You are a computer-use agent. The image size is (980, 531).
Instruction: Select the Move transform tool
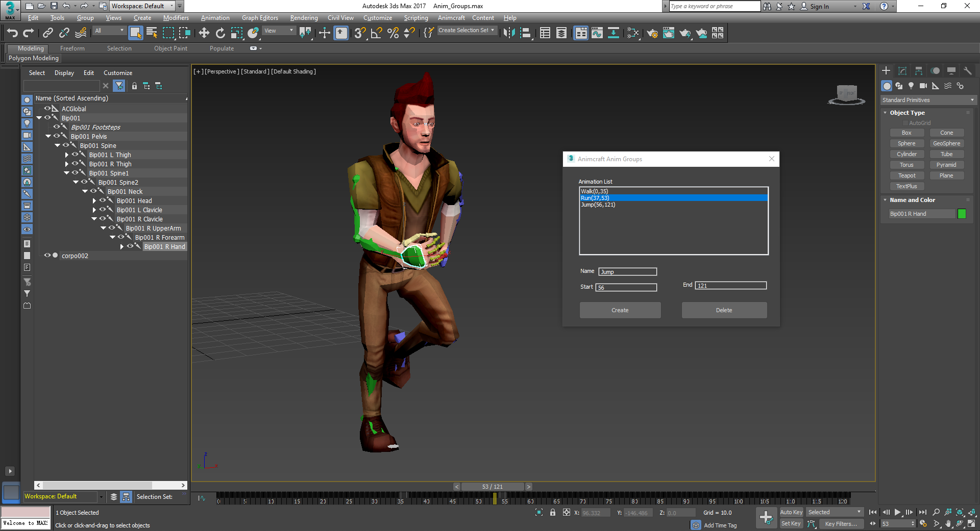(204, 33)
